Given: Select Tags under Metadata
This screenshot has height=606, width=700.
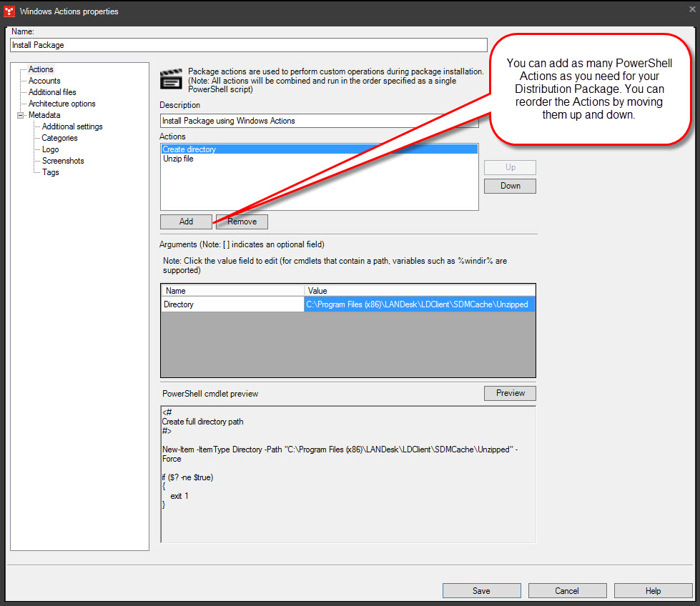Looking at the screenshot, I should [50, 172].
